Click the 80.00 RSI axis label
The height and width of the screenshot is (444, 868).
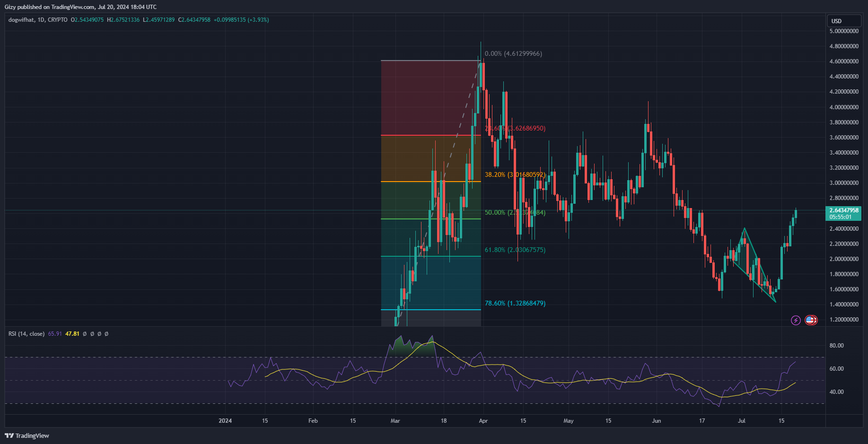(x=836, y=346)
